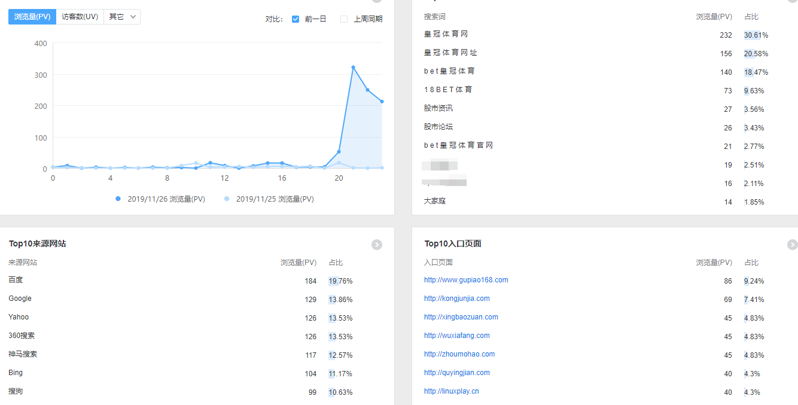Open Top10入口页面 details arrow icon
This screenshot has width=798, height=405.
[x=792, y=245]
